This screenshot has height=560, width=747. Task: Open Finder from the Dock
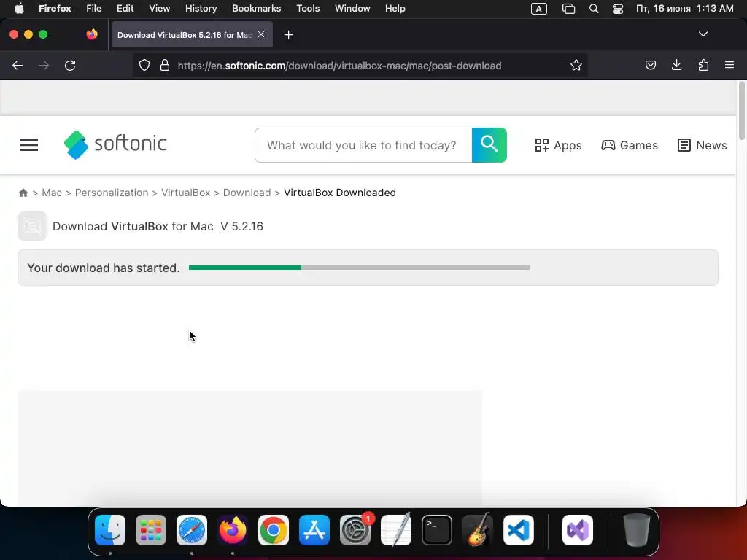point(110,530)
